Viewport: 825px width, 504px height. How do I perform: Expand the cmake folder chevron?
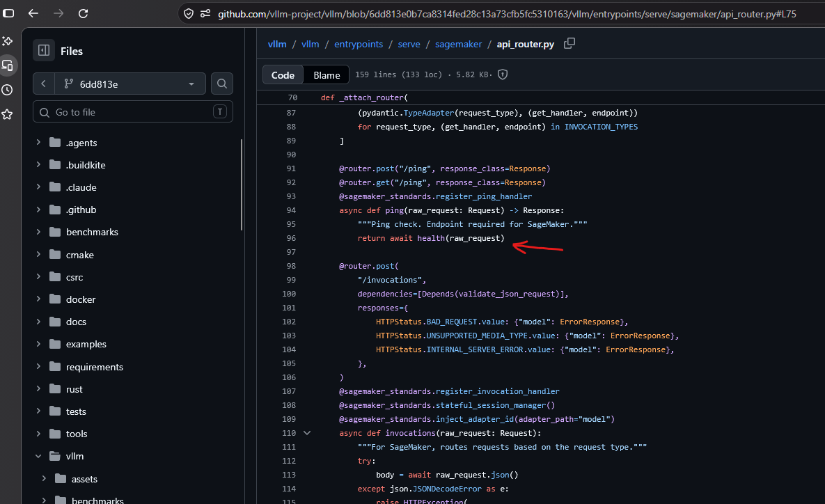tap(38, 255)
